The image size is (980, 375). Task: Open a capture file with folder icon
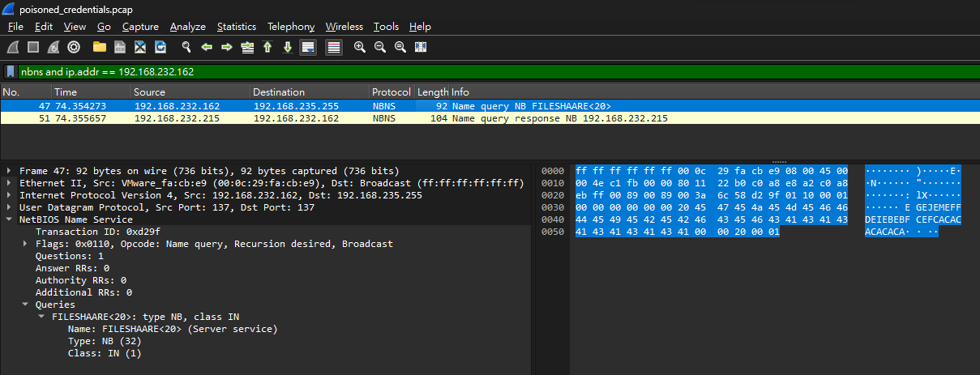(100, 47)
